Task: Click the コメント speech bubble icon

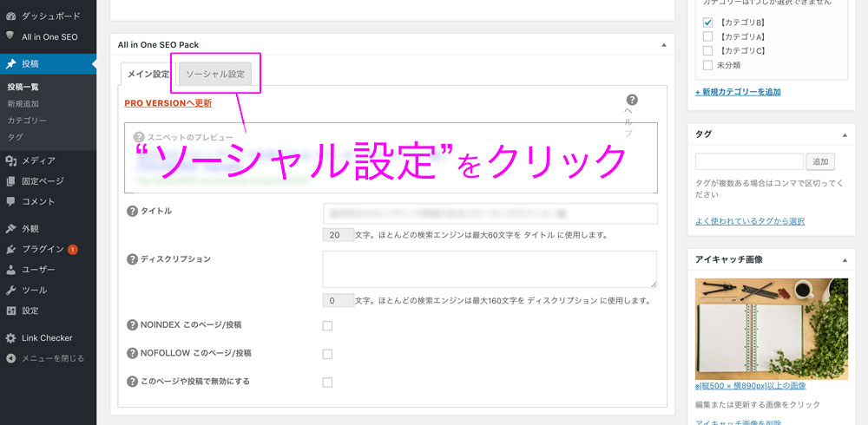Action: (10, 201)
